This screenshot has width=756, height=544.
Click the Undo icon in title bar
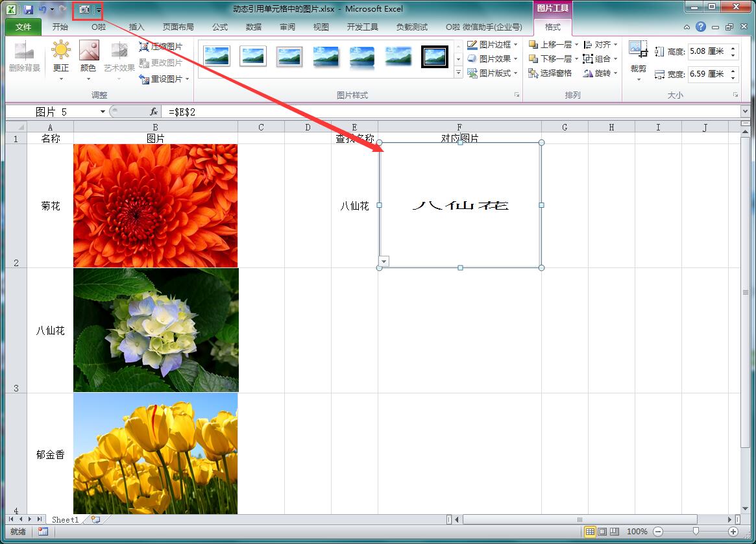(42, 9)
